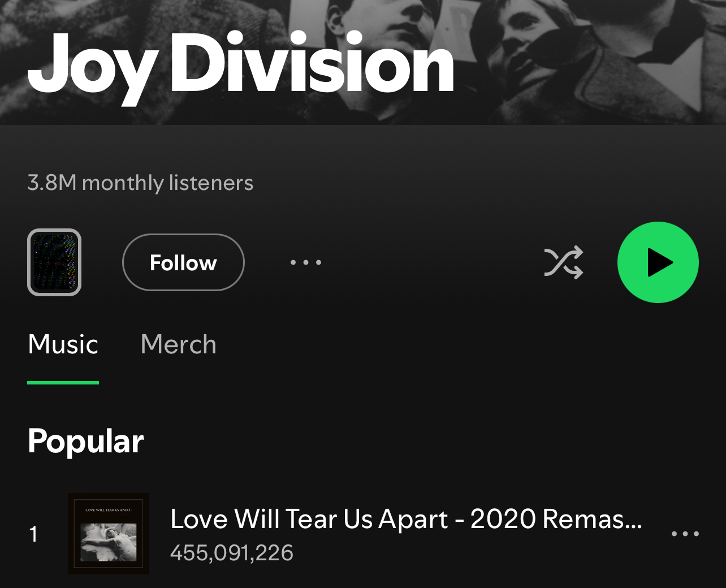Tap track number 1 in Popular list
The image size is (726, 588).
point(34,534)
